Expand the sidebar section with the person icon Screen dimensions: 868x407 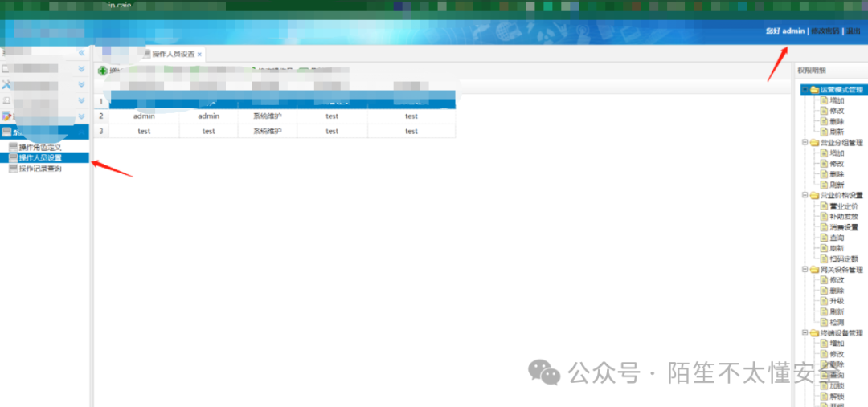pyautogui.click(x=81, y=100)
